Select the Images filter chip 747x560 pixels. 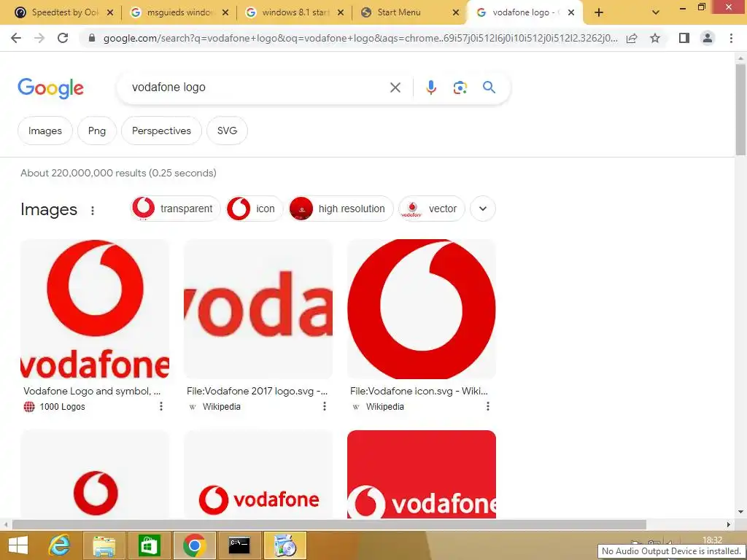click(44, 131)
